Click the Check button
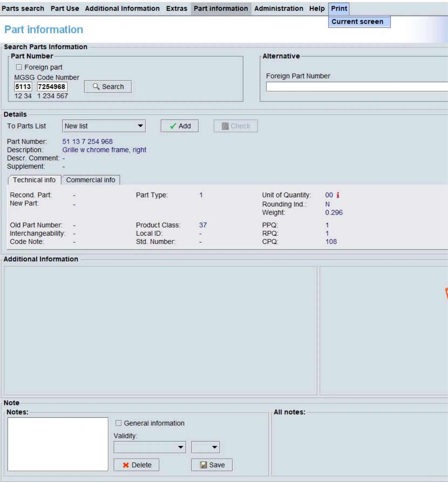Viewport: 448px width, 482px height. point(236,126)
